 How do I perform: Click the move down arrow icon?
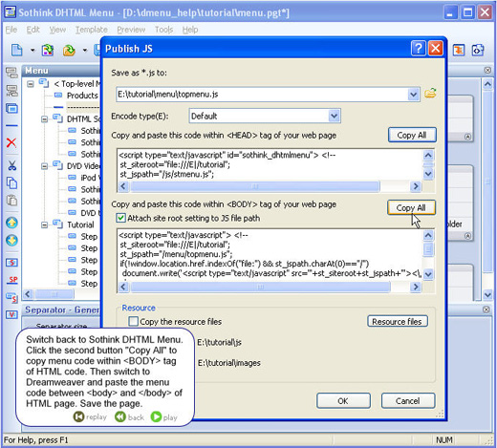11,240
